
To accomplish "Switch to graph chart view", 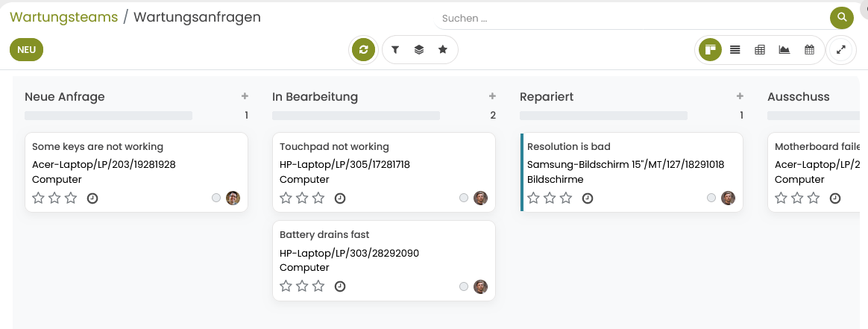I will click(x=784, y=50).
